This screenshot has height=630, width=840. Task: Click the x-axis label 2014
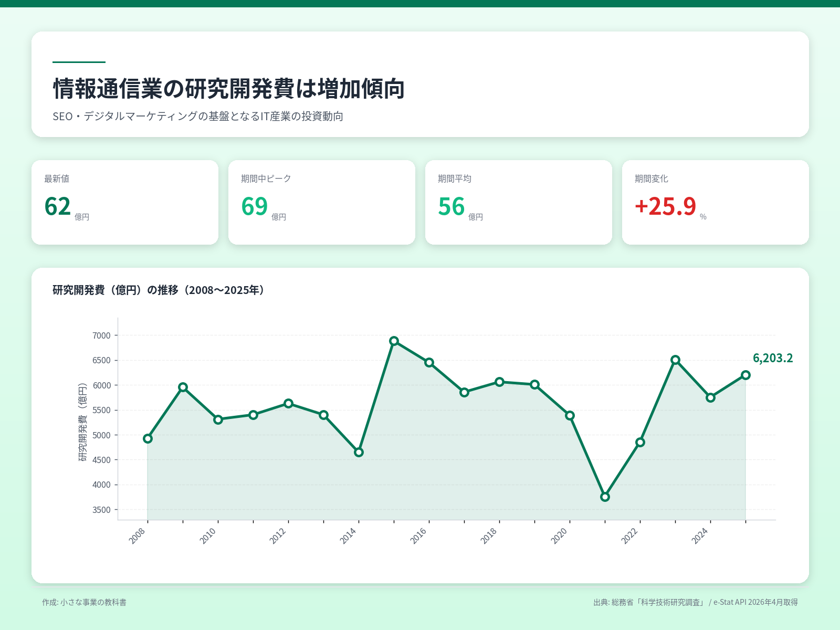pyautogui.click(x=349, y=536)
